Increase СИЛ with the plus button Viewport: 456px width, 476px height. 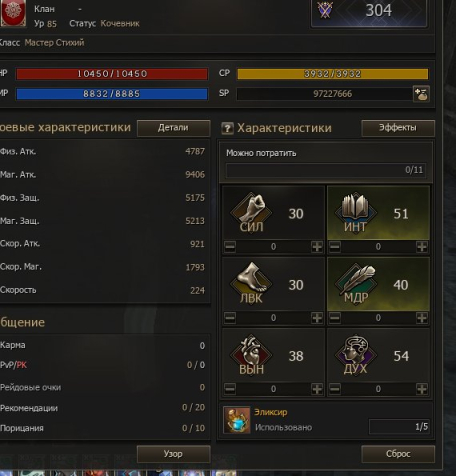[x=317, y=247]
